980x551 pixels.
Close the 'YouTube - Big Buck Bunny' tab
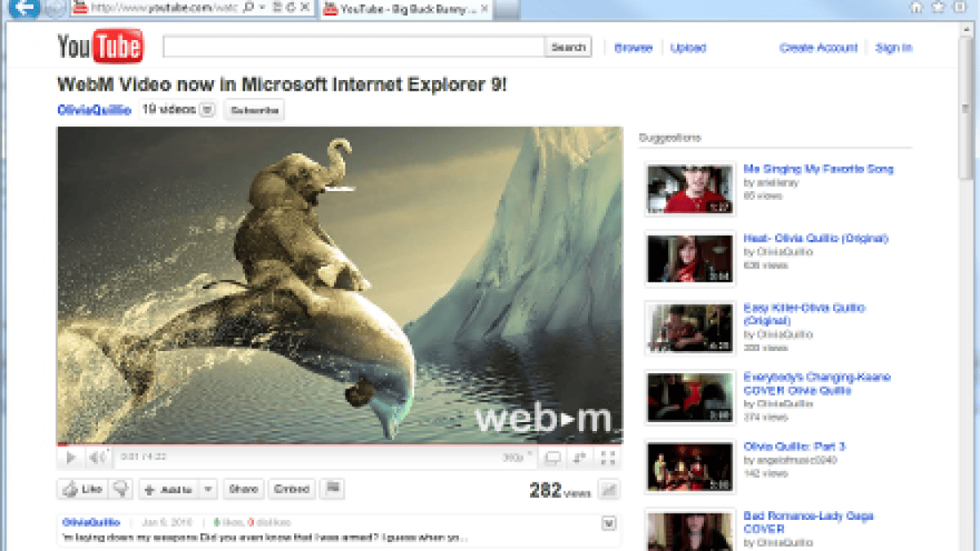click(483, 8)
